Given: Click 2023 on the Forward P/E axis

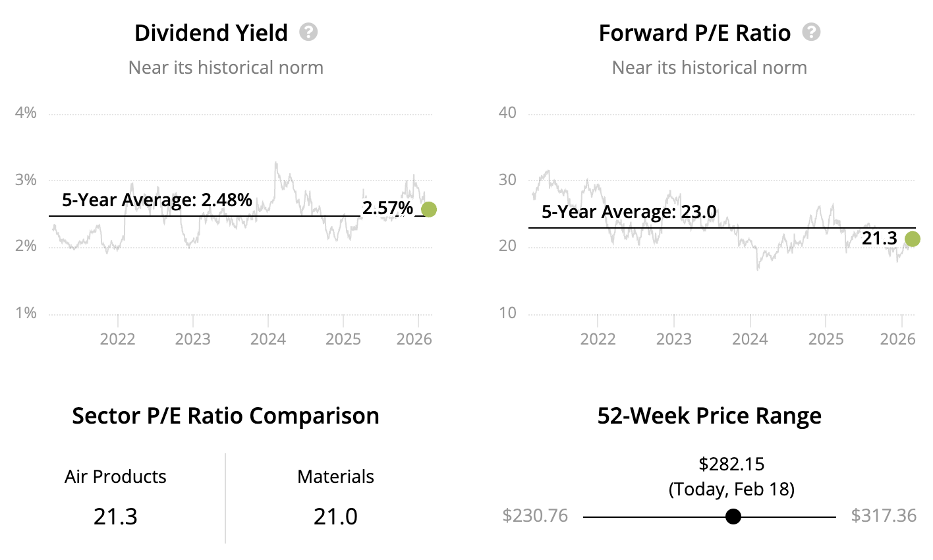Looking at the screenshot, I should click(673, 339).
